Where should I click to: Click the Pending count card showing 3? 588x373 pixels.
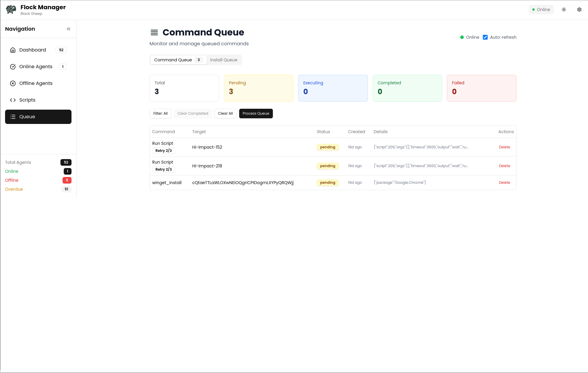(x=259, y=88)
